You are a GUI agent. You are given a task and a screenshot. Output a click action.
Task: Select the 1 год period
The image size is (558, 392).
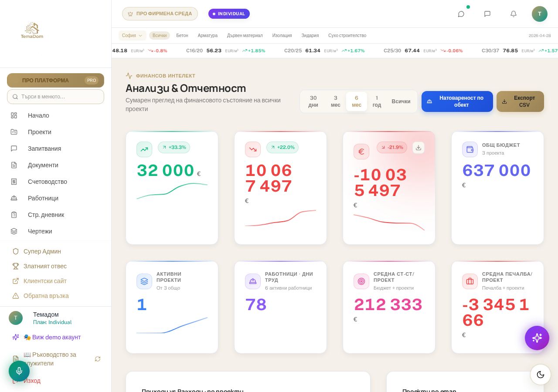click(377, 101)
